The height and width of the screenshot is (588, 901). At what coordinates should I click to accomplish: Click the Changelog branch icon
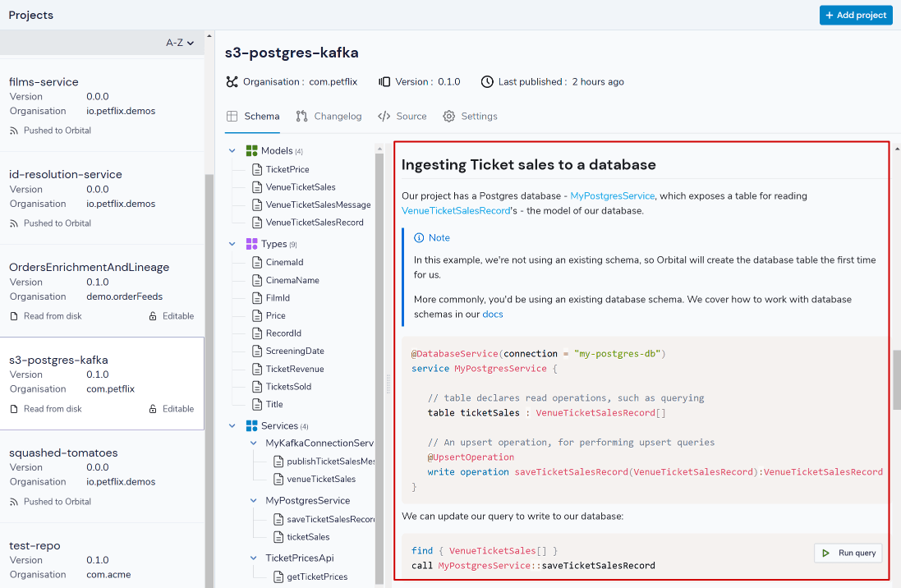(301, 116)
